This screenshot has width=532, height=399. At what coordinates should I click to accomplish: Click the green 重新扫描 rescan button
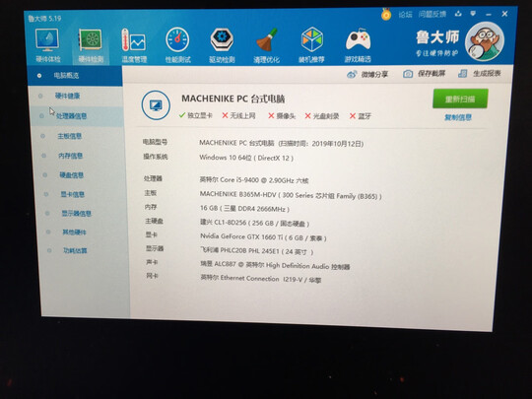(x=460, y=99)
